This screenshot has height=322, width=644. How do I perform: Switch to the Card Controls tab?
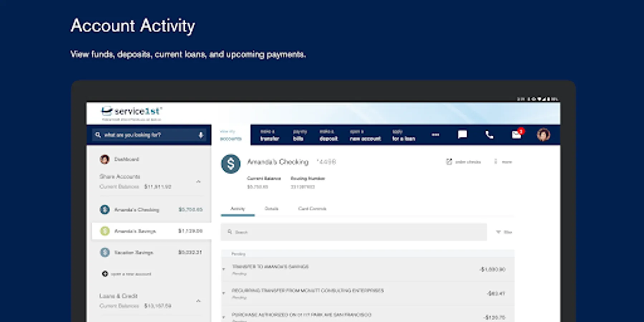[312, 209]
